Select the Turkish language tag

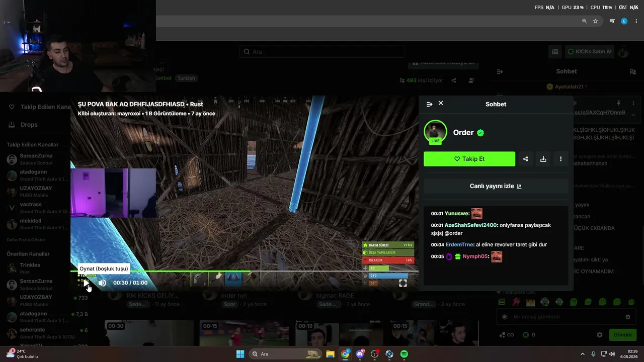186,78
